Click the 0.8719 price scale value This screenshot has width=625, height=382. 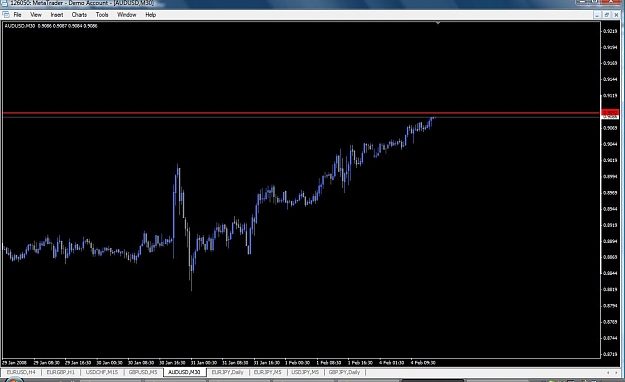click(x=610, y=354)
